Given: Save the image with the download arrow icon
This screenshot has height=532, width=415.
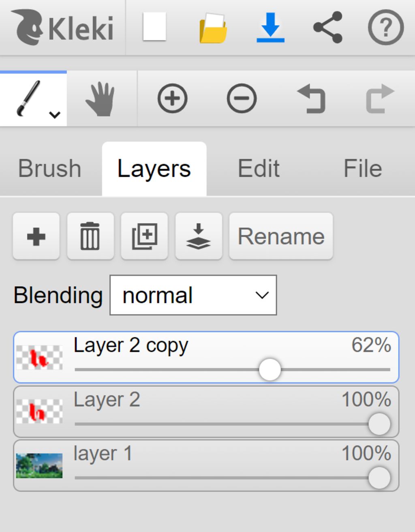Looking at the screenshot, I should pyautogui.click(x=270, y=28).
